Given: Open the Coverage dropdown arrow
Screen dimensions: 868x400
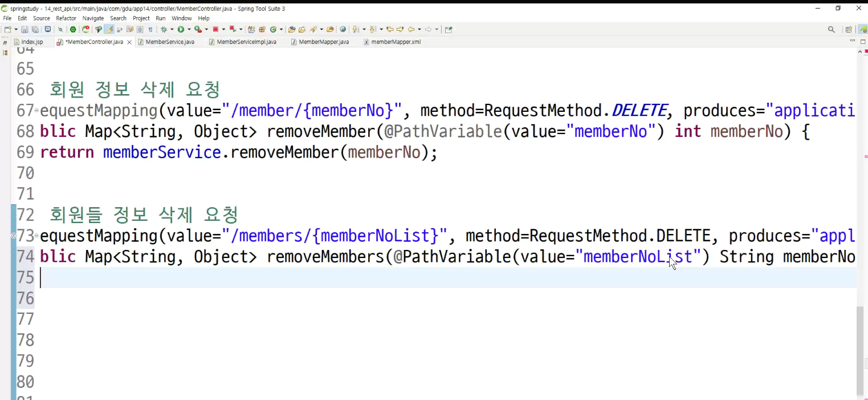Looking at the screenshot, I should pos(206,29).
